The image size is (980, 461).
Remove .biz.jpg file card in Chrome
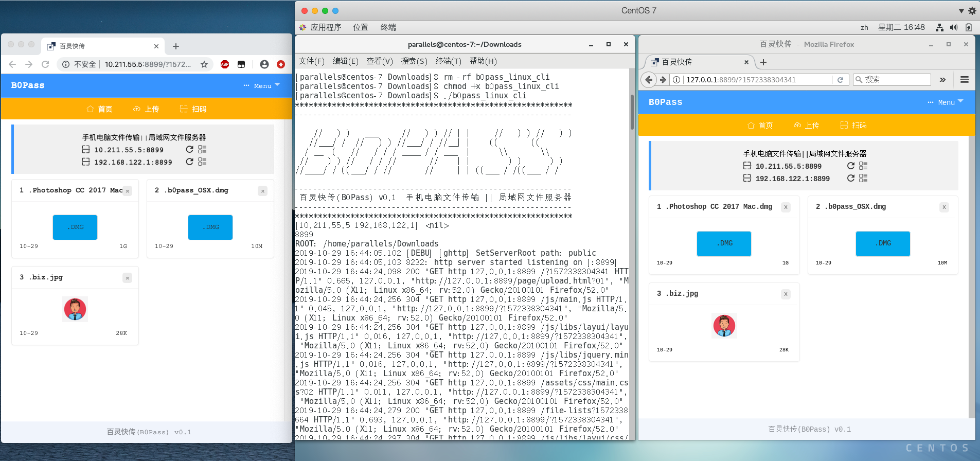click(127, 278)
